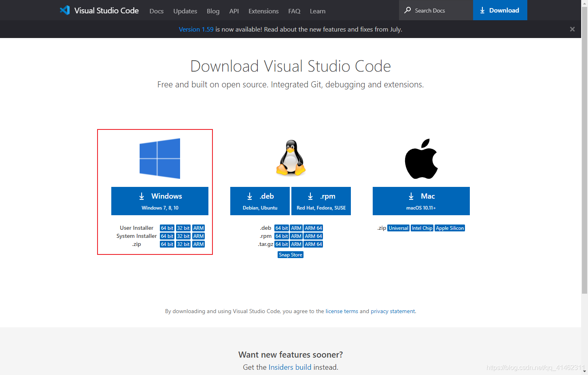Download Linux .tar.gz ARM 64 archive

pyautogui.click(x=314, y=244)
